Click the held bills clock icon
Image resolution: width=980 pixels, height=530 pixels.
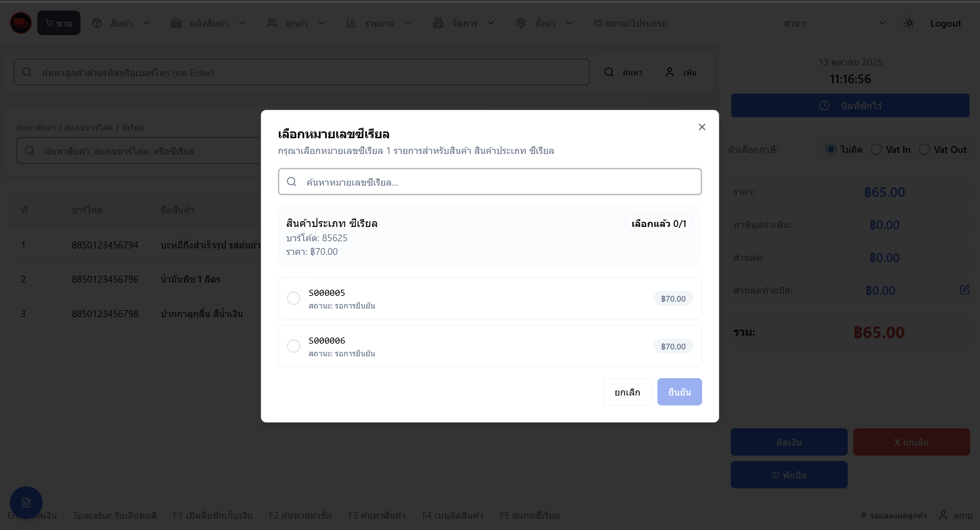click(825, 105)
